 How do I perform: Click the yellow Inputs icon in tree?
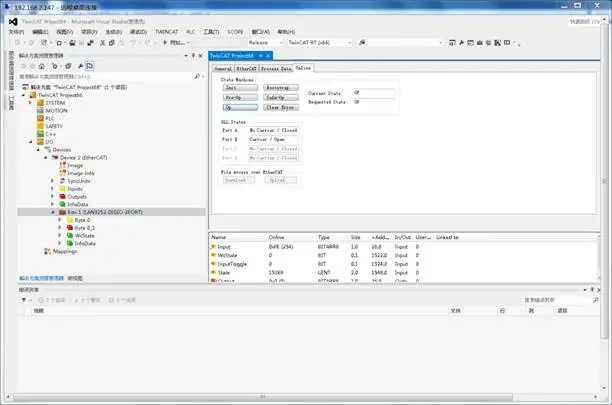point(62,188)
